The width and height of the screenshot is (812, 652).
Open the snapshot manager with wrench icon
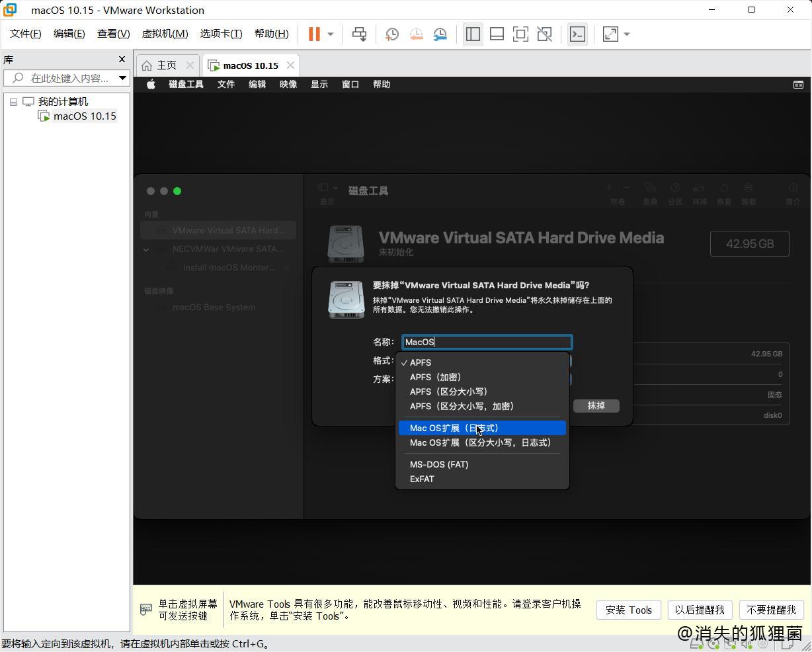440,34
